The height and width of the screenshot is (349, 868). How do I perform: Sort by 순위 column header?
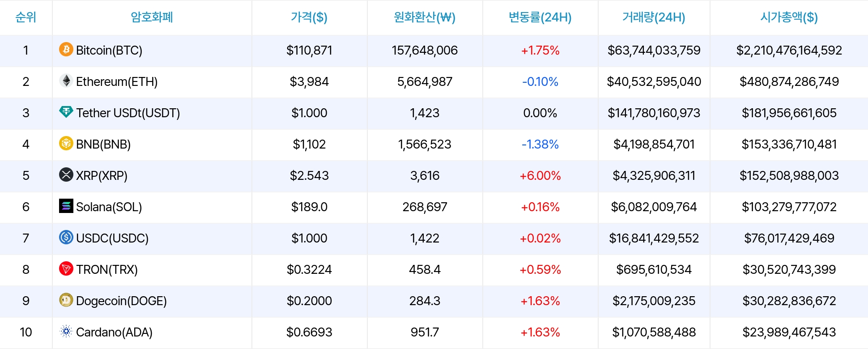point(26,17)
